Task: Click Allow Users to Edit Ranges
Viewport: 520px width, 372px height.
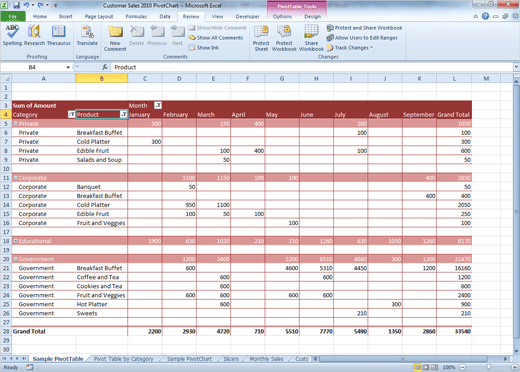Action: [x=362, y=38]
